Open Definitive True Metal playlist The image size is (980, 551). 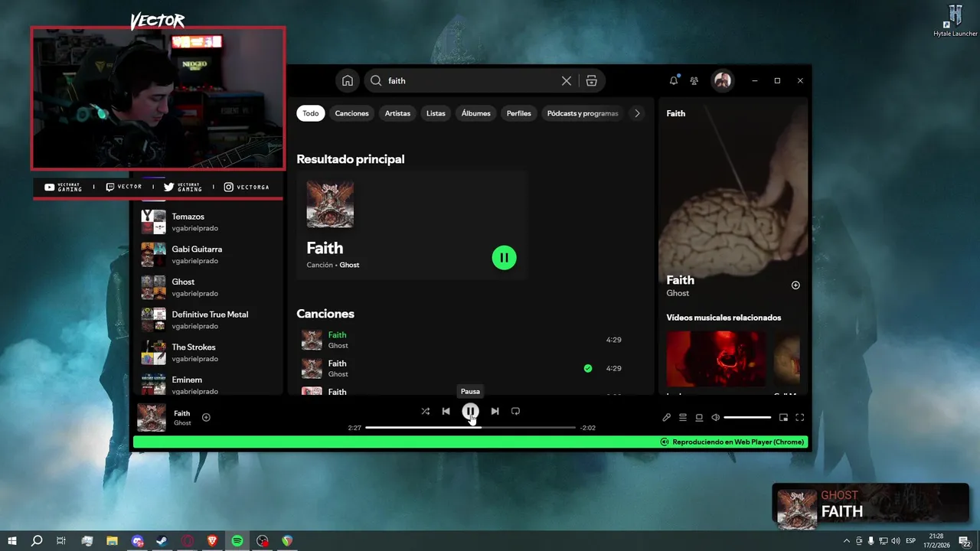(207, 320)
